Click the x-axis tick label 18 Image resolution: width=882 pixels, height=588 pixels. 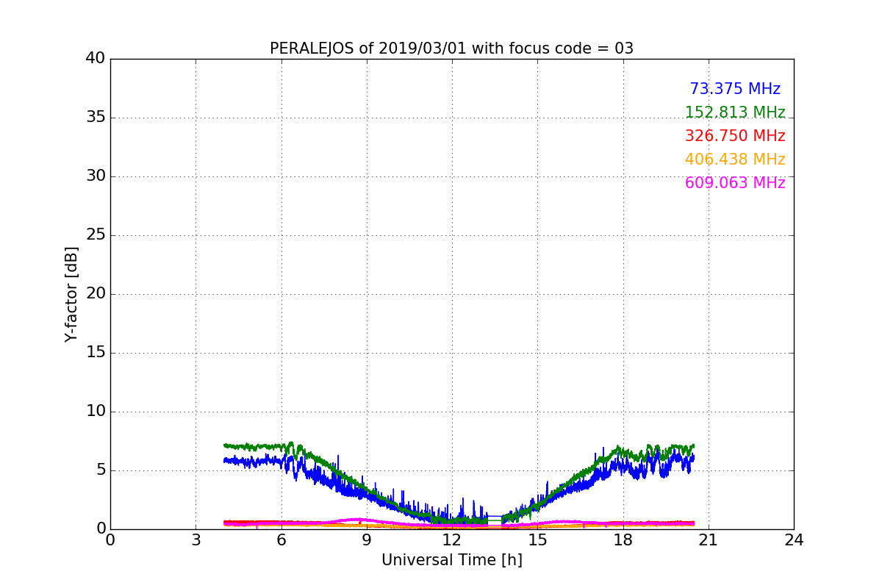point(623,540)
